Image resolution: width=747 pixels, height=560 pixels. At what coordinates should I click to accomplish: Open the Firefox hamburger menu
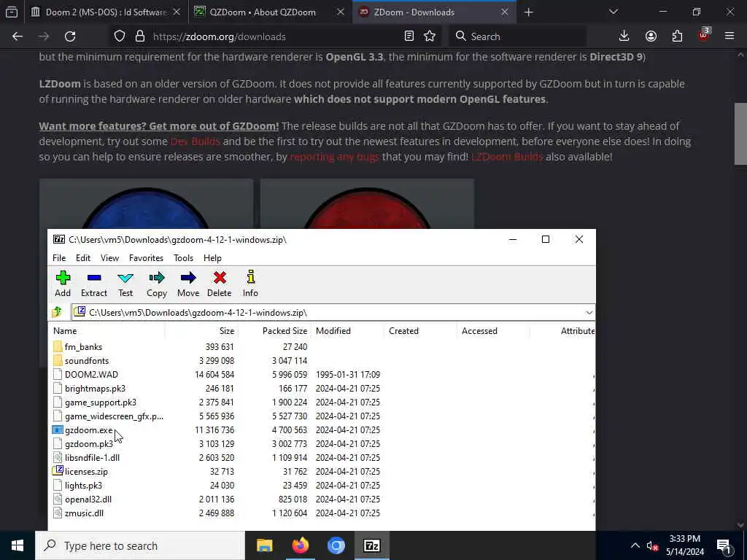coord(729,36)
